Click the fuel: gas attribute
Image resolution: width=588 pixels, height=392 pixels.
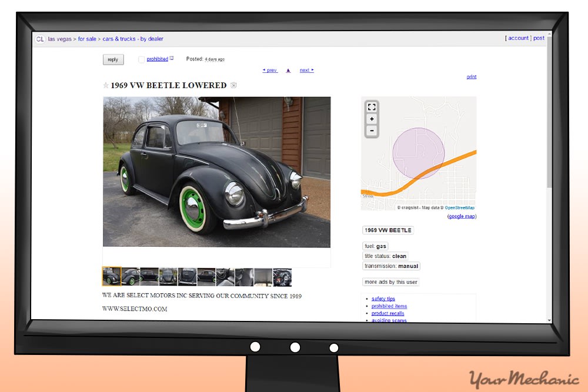pyautogui.click(x=375, y=246)
